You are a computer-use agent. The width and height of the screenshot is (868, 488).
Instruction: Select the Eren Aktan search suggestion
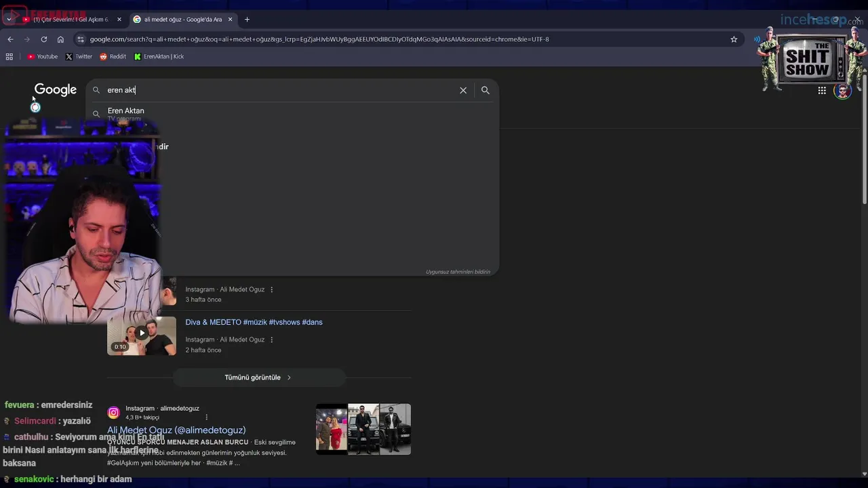click(x=292, y=114)
